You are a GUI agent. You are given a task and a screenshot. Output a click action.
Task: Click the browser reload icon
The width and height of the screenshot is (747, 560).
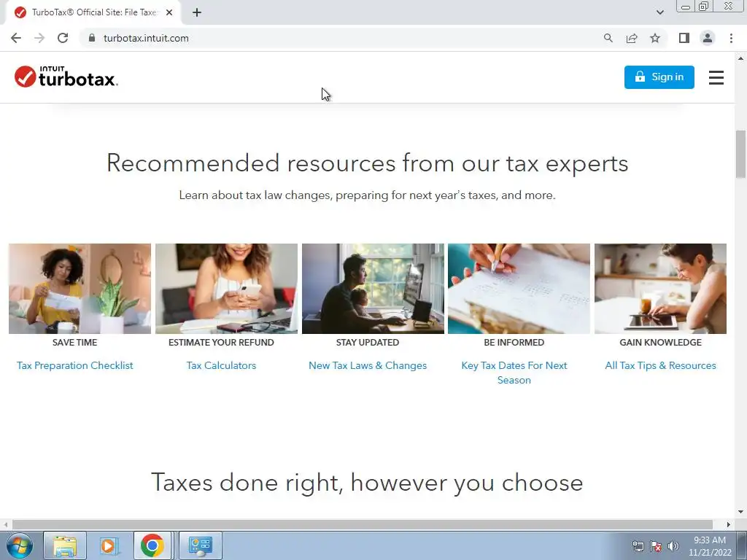[x=63, y=38]
